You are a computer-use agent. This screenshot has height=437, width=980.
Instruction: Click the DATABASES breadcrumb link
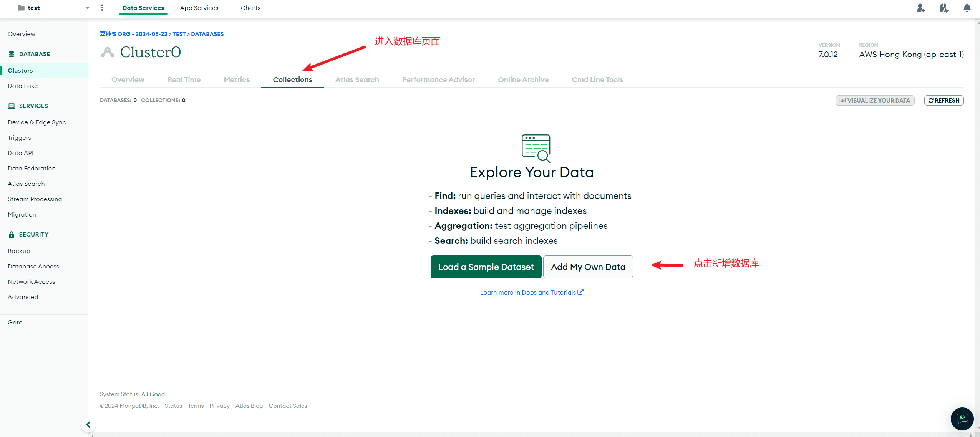point(207,34)
